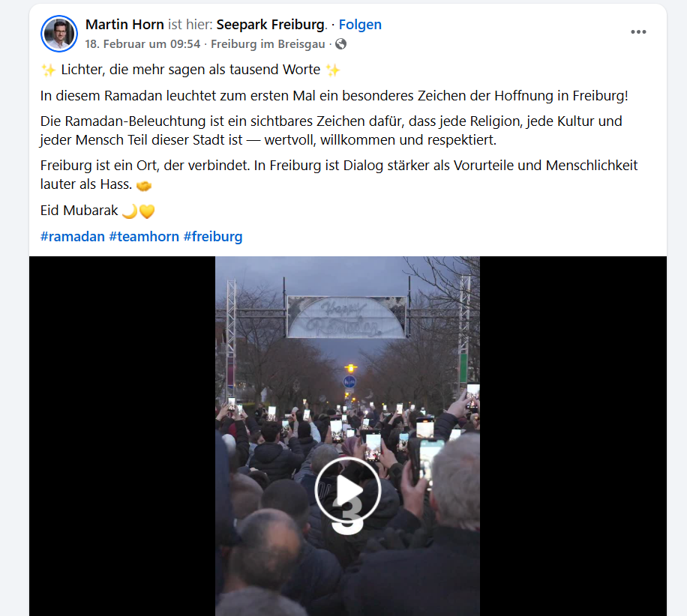
Task: Click the first sparkles emoji before Lichter
Action: coord(48,70)
